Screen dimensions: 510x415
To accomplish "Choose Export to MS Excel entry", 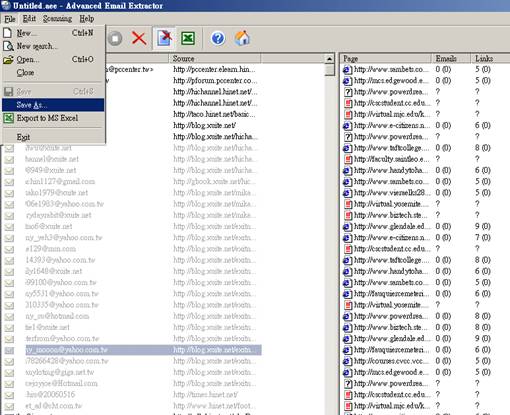I will click(53, 118).
